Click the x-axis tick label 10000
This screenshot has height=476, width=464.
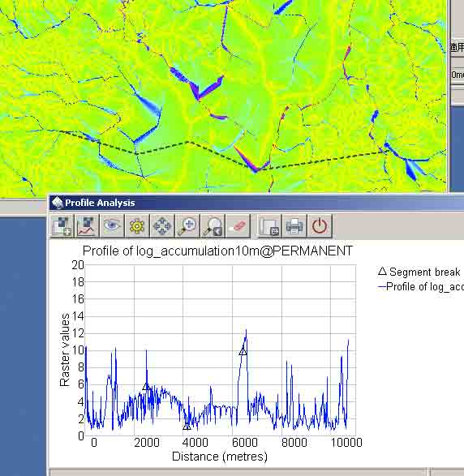pyautogui.click(x=346, y=443)
